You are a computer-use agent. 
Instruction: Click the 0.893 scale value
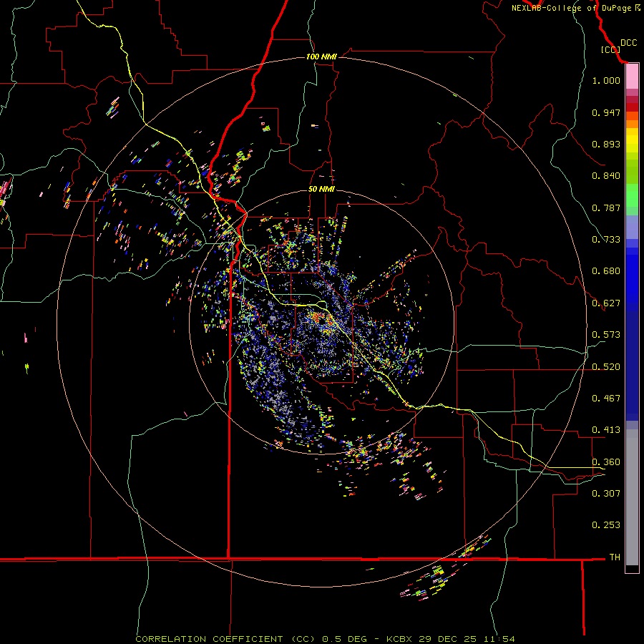[606, 144]
